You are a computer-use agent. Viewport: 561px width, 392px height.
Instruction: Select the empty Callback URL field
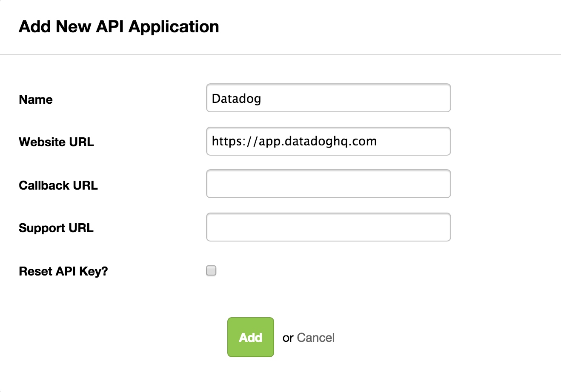[x=328, y=184]
